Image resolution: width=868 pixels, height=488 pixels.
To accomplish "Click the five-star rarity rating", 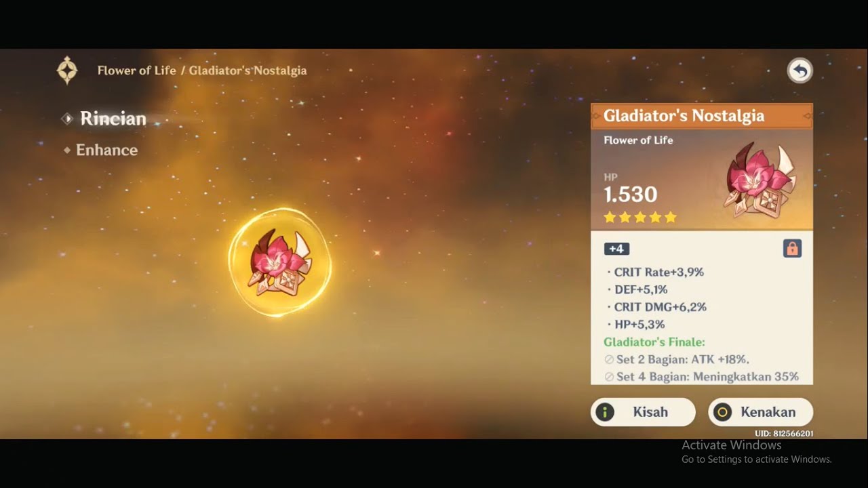I will 640,218.
